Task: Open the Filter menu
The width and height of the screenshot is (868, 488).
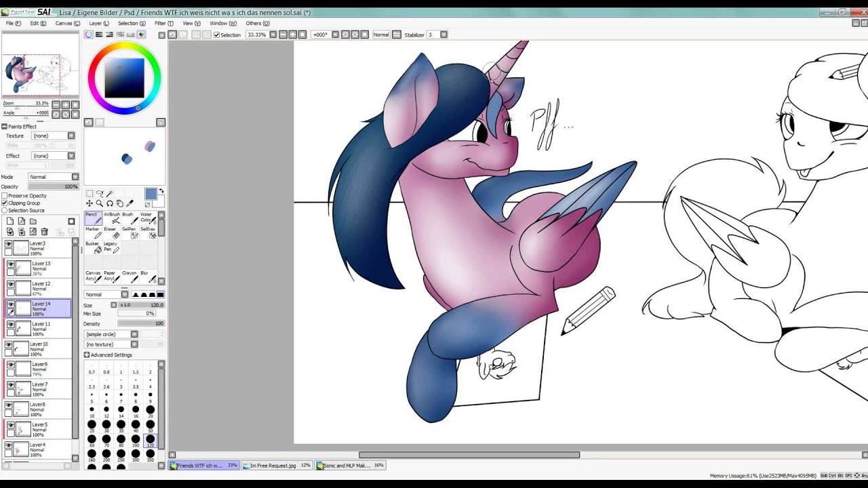Action: (163, 23)
